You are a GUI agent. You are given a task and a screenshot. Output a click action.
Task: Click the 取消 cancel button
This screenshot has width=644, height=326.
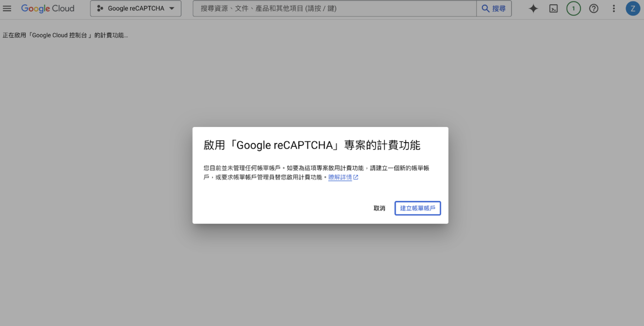click(379, 208)
